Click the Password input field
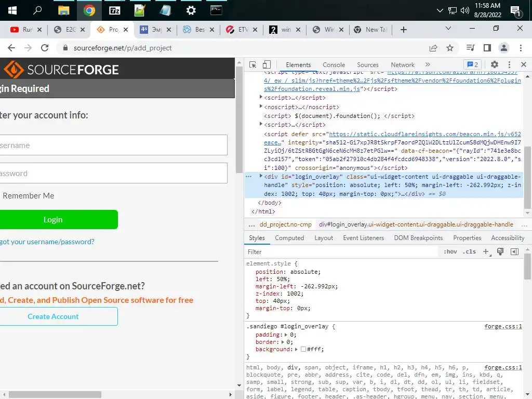The height and width of the screenshot is (399, 532). click(113, 174)
